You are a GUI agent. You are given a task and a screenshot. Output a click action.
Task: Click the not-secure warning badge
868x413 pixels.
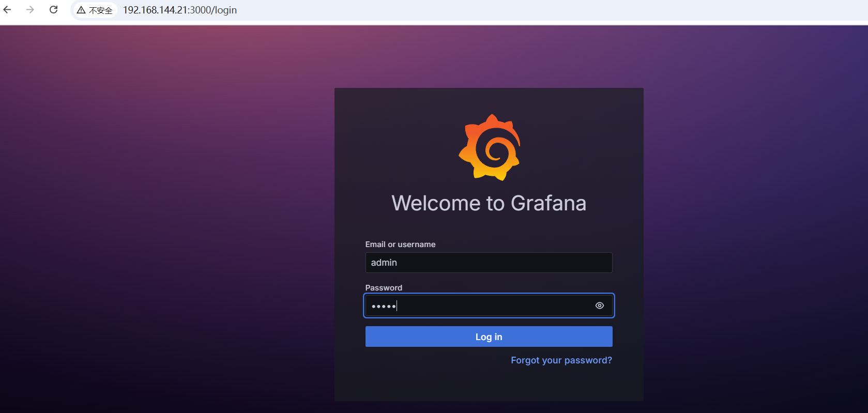(x=95, y=10)
